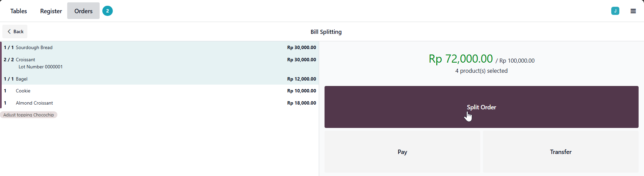
Task: Switch to the Tables tab
Action: [x=19, y=11]
